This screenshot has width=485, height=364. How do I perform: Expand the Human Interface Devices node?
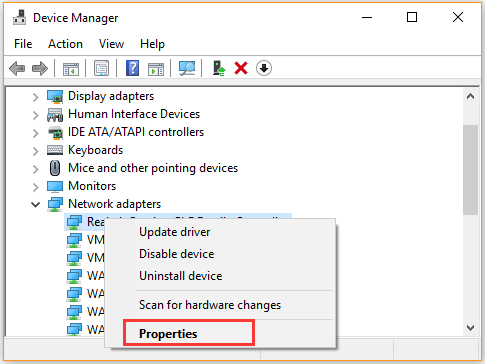[35, 115]
